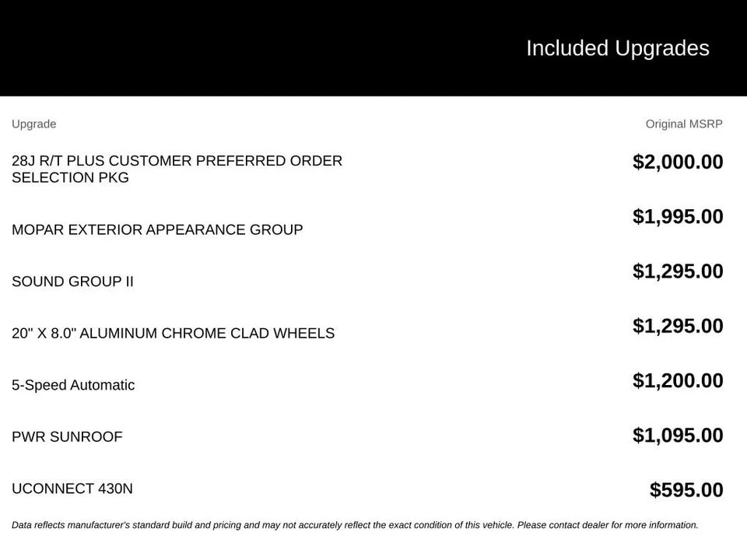Viewport: 747px width, 560px height.
Task: Click the black header banner area
Action: 373,48
